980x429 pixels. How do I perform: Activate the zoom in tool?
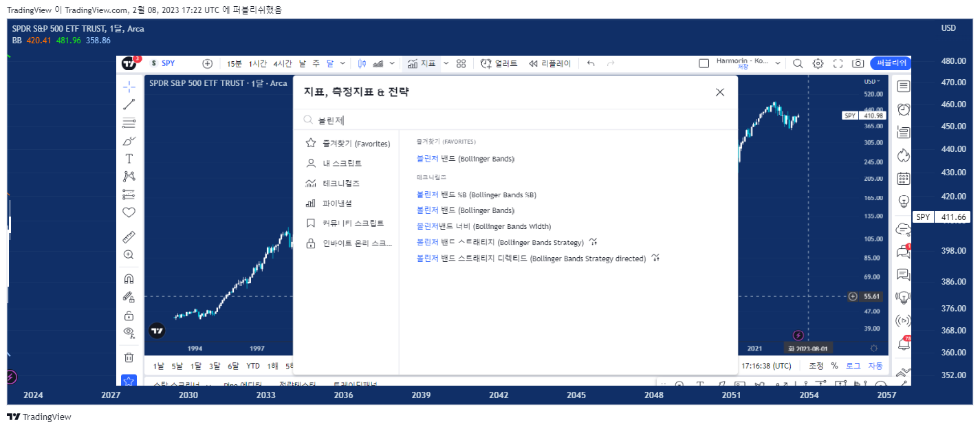[x=129, y=255]
